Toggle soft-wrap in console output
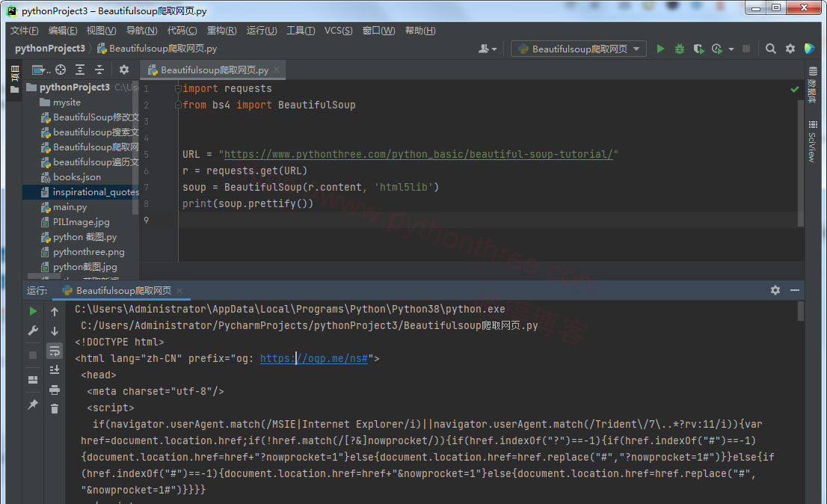 pyautogui.click(x=55, y=351)
